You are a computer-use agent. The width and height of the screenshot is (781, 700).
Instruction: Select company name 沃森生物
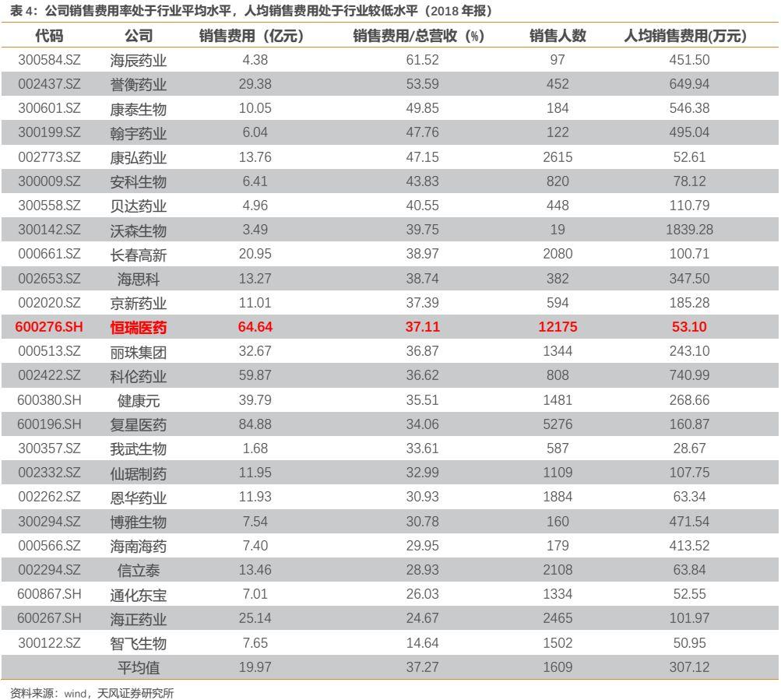click(139, 230)
